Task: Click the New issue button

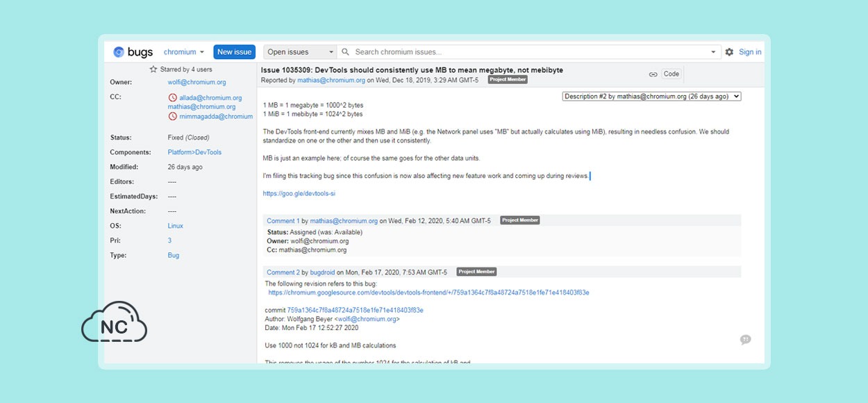Action: coord(234,52)
